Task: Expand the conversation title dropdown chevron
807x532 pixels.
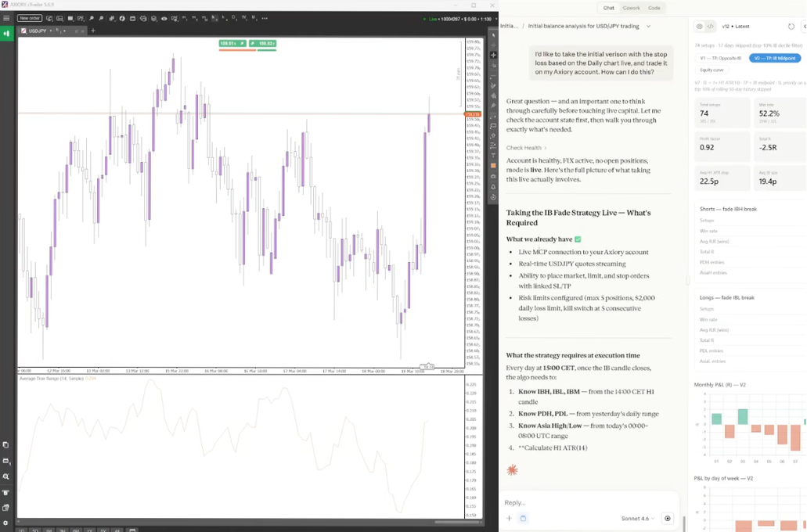Action: point(648,26)
